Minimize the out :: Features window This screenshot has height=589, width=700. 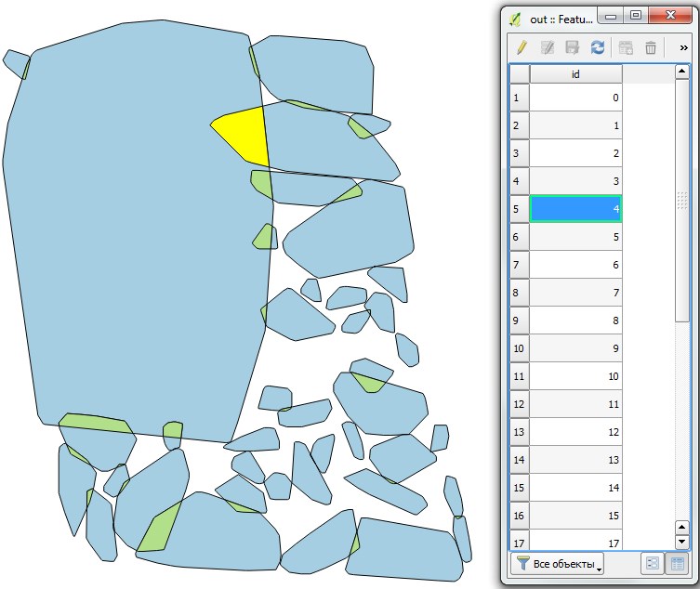click(611, 16)
